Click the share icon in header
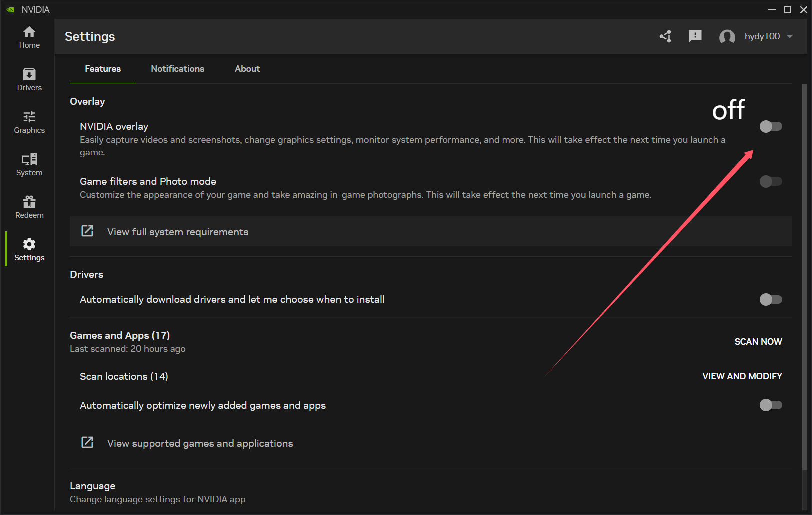Viewport: 812px width, 515px height. click(665, 36)
